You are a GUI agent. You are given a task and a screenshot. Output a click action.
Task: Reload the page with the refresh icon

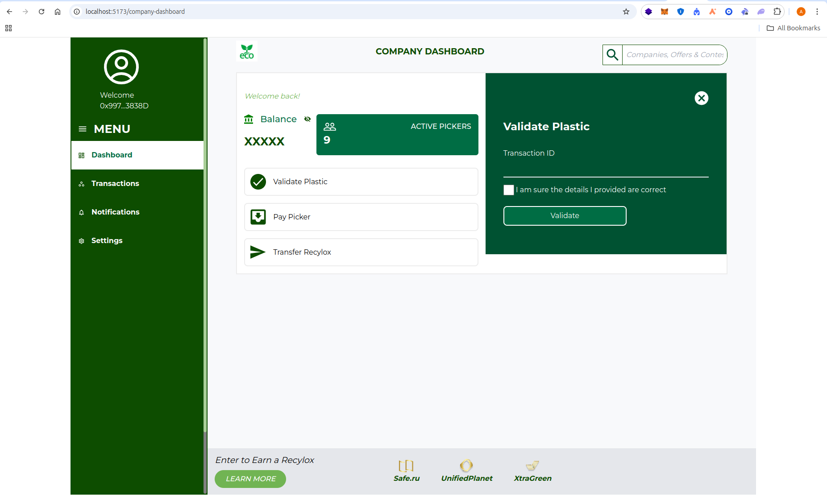tap(42, 12)
